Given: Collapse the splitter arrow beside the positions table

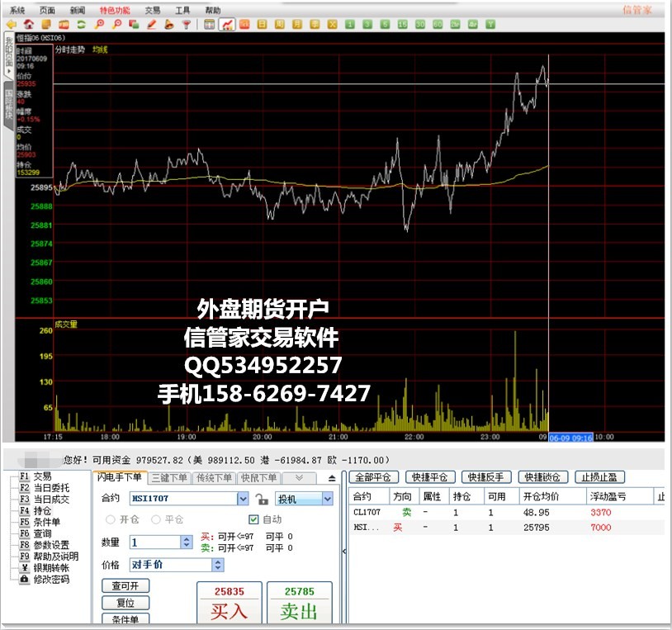Looking at the screenshot, I should [344, 552].
